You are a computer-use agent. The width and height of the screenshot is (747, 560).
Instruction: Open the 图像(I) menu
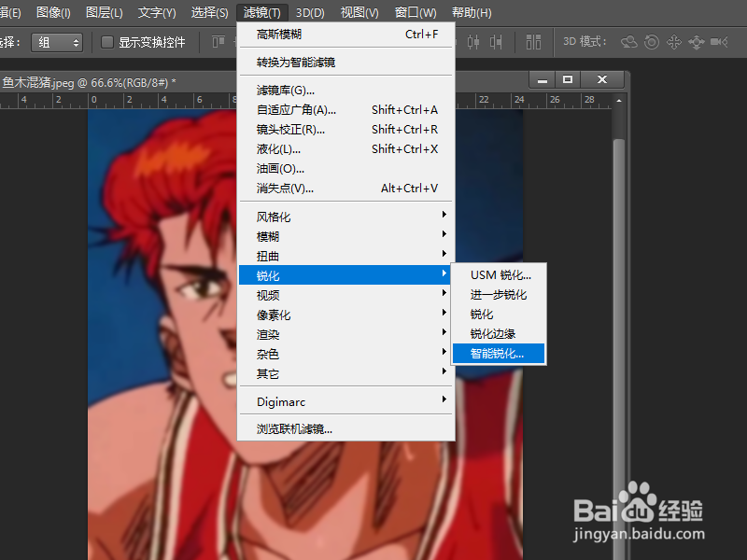53,12
